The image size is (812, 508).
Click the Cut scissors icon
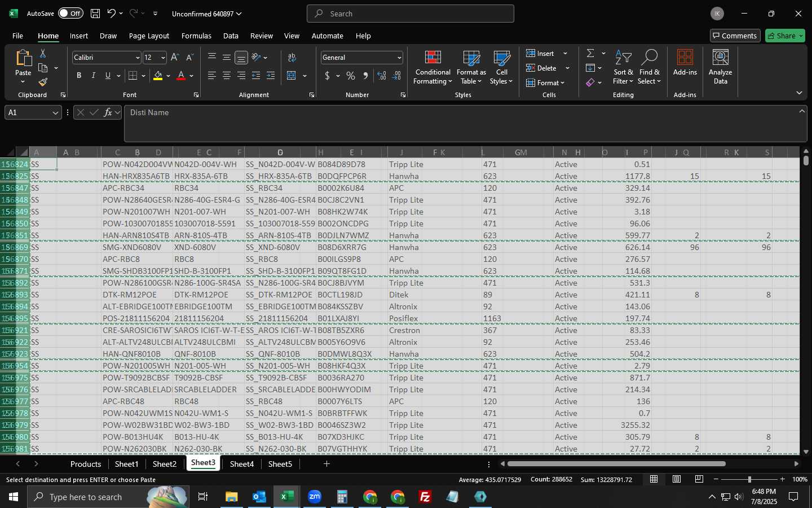coord(43,53)
